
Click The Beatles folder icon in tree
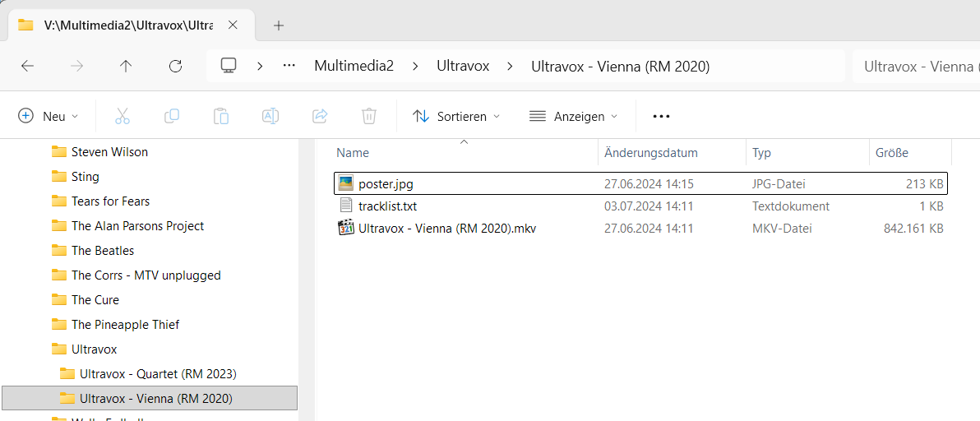[59, 251]
